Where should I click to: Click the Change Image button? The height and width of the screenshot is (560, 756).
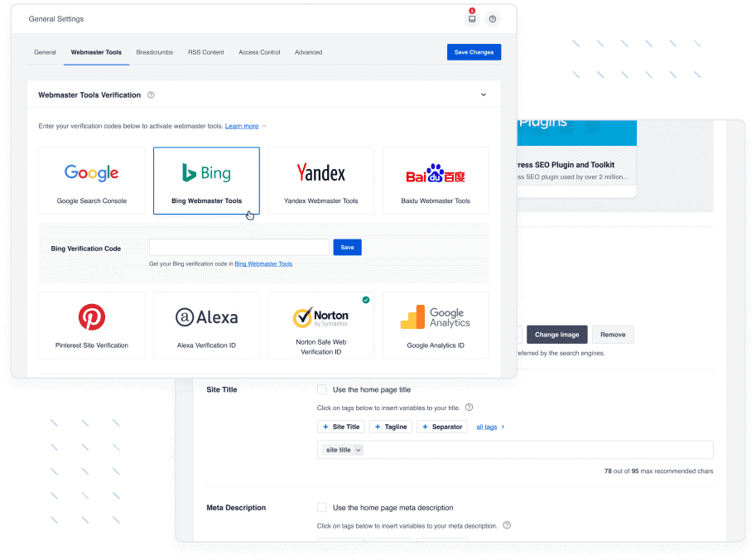click(557, 335)
